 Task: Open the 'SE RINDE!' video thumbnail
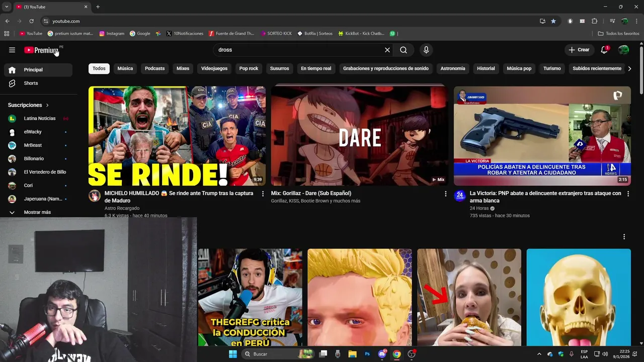pyautogui.click(x=177, y=136)
